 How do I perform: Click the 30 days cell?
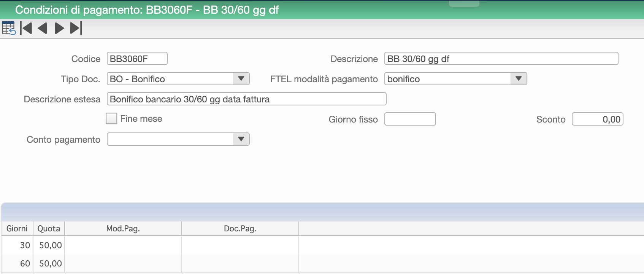pyautogui.click(x=17, y=245)
